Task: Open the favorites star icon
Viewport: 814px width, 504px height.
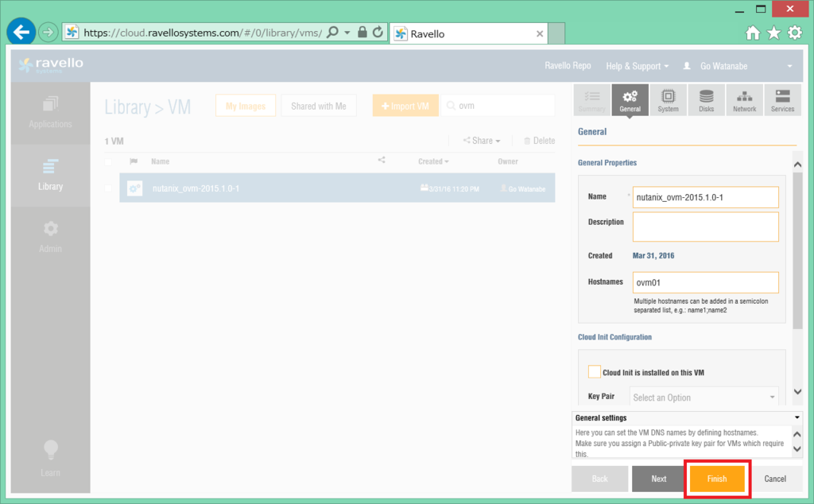Action: click(773, 33)
